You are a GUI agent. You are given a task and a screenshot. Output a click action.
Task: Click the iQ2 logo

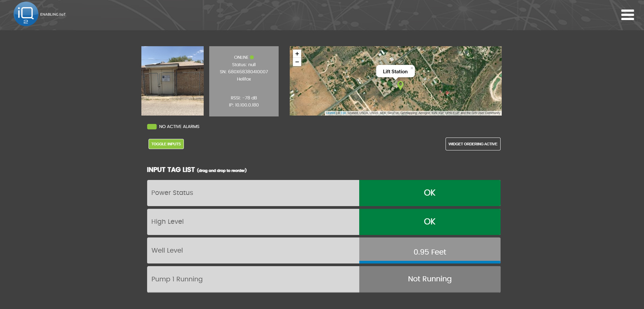pyautogui.click(x=26, y=14)
